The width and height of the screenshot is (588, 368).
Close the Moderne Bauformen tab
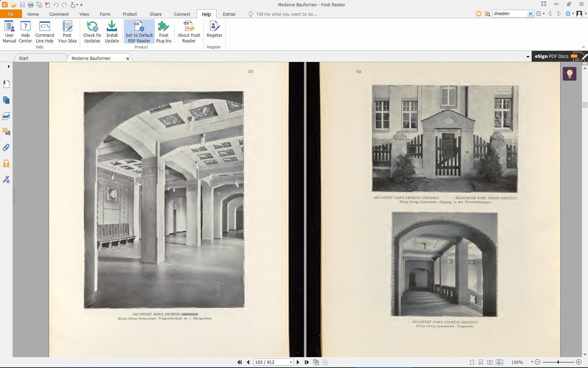point(128,59)
